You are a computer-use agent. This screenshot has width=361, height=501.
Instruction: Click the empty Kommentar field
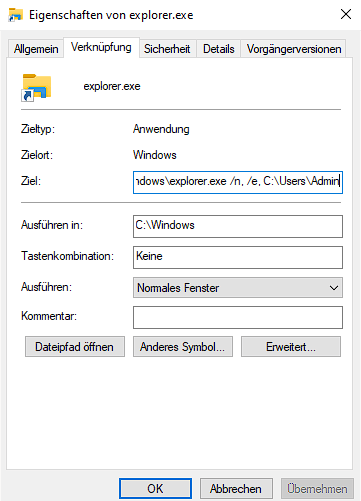click(238, 317)
